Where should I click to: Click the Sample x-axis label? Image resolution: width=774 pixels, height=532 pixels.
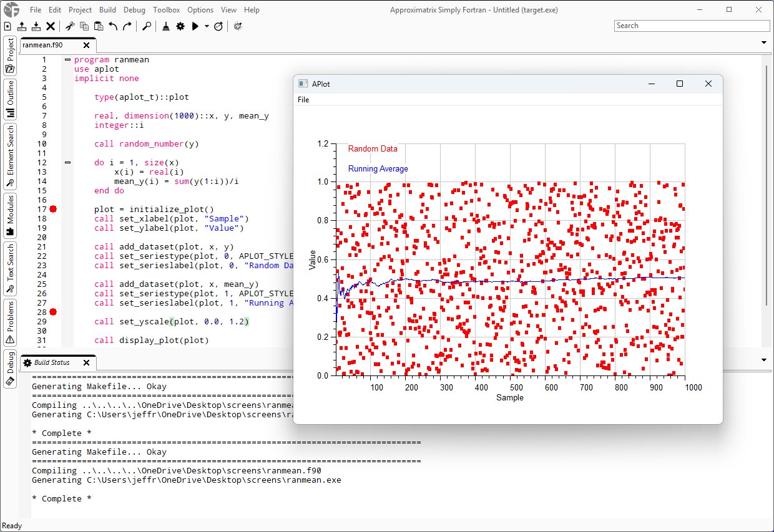(x=510, y=398)
